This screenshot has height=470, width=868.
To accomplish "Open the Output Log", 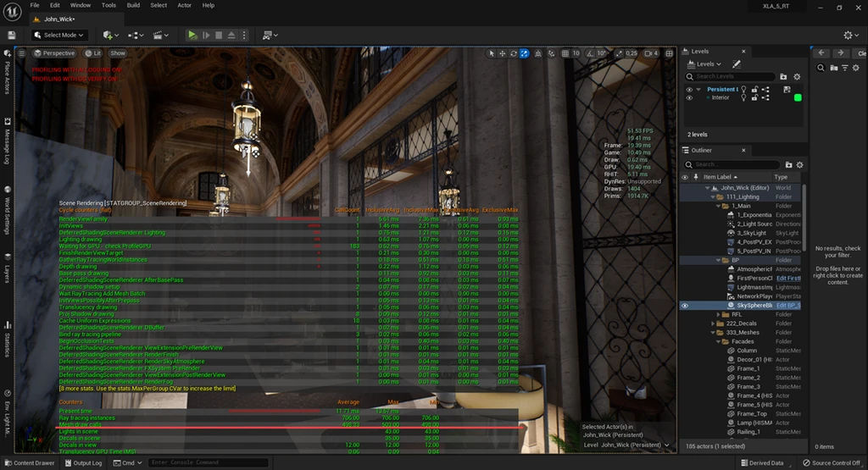I will click(84, 463).
